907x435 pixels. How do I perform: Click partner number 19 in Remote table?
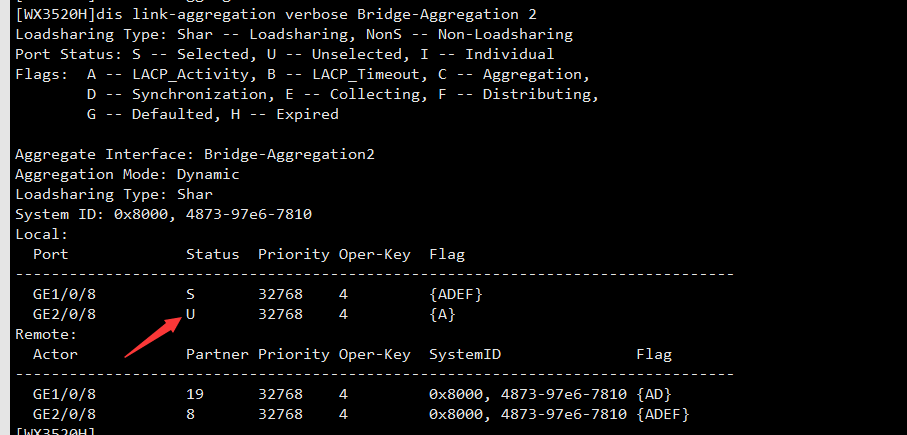[x=195, y=394]
